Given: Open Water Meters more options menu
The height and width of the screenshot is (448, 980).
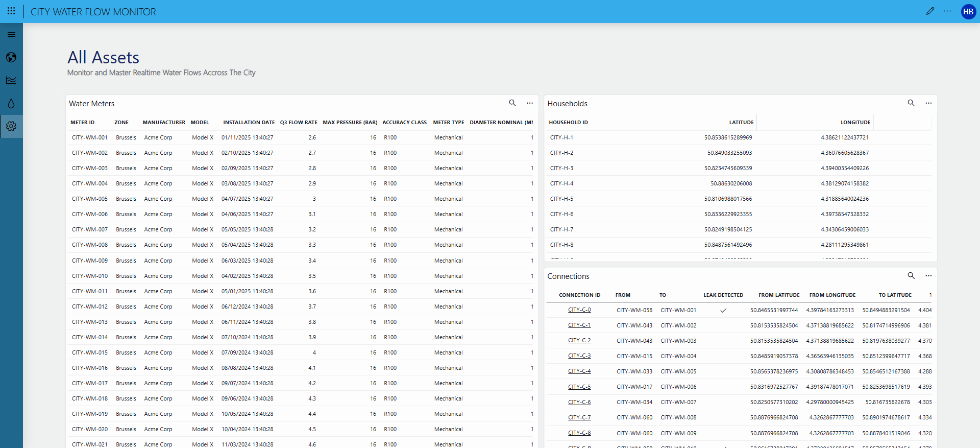Looking at the screenshot, I should (x=530, y=103).
